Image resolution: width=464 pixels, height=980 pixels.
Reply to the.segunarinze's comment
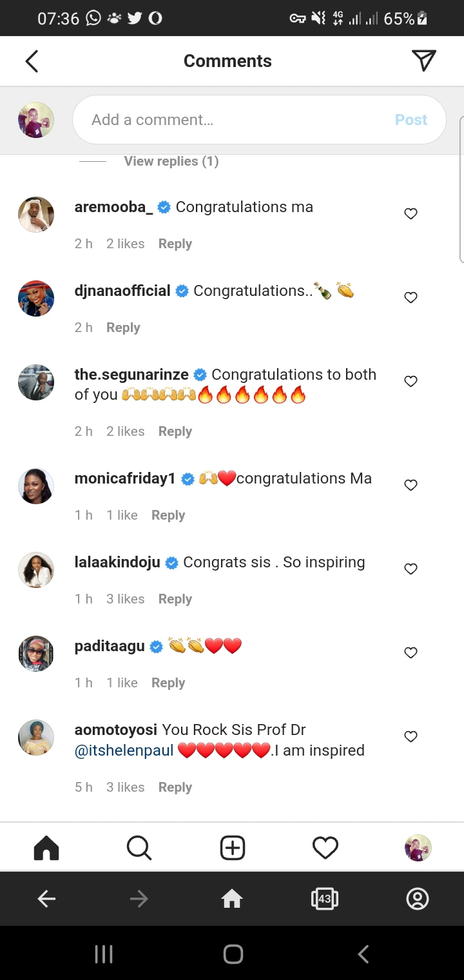click(x=175, y=431)
